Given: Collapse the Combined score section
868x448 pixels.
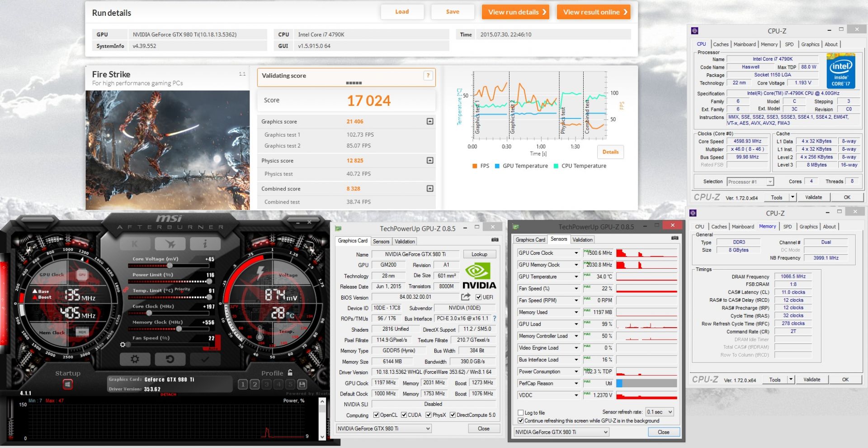Looking at the screenshot, I should tap(430, 188).
